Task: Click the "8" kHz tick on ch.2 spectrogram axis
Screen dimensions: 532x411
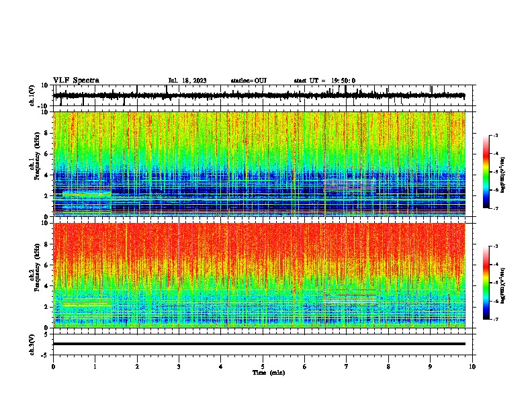Action: (46, 244)
